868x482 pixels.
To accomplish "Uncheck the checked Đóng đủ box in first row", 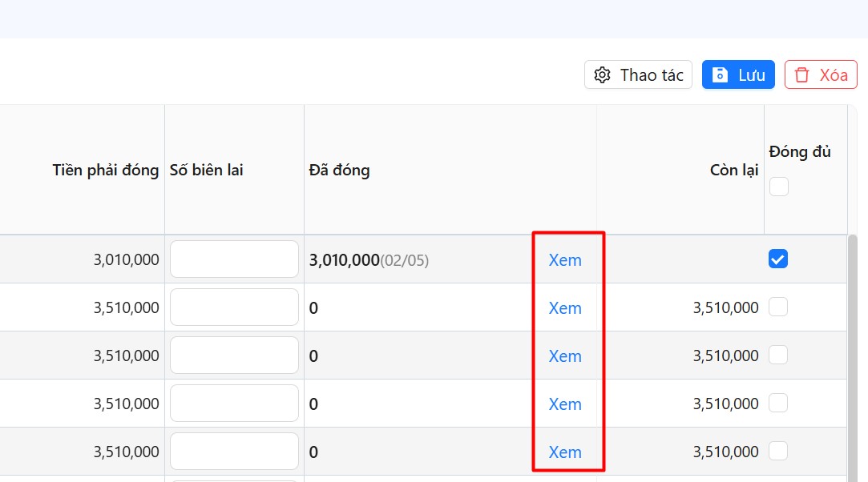I will point(778,259).
